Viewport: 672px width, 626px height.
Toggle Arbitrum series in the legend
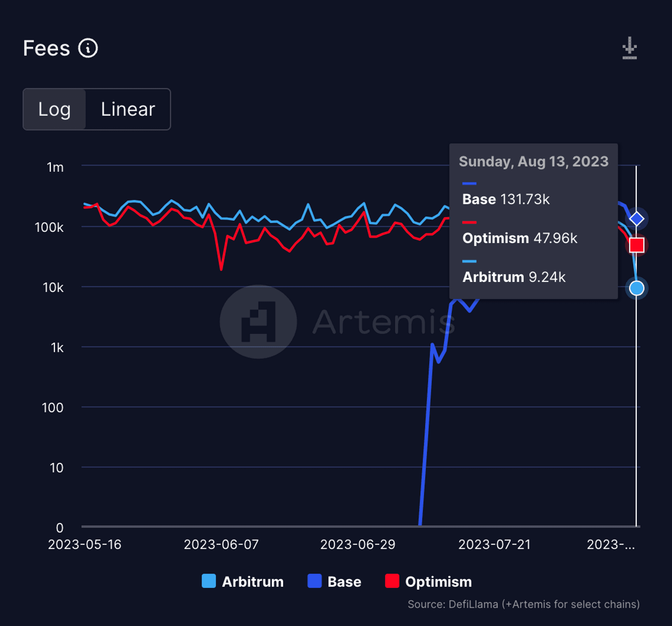tap(253, 582)
